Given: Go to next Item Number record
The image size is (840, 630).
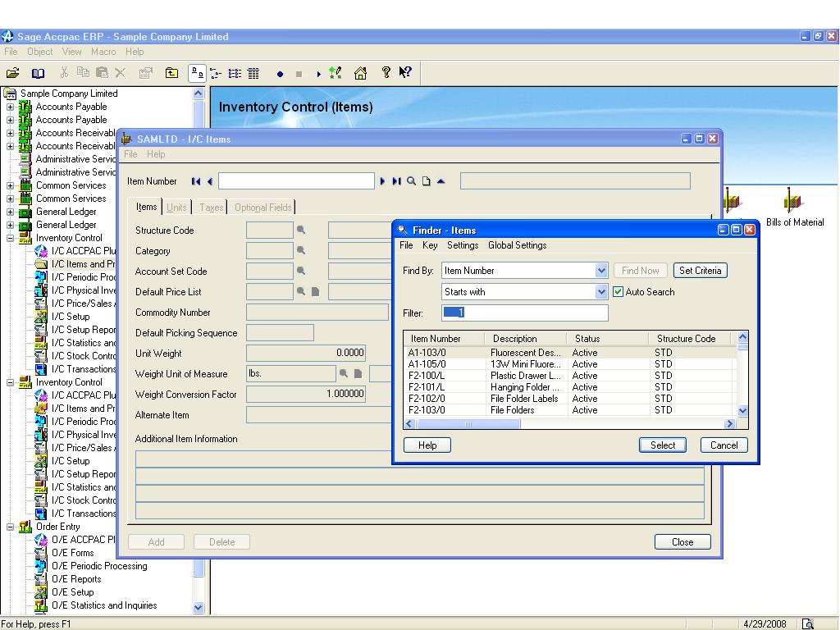Looking at the screenshot, I should pyautogui.click(x=382, y=181).
